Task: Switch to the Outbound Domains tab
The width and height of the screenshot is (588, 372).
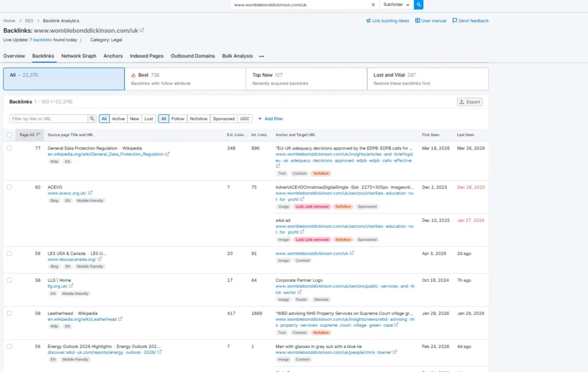Action: tap(193, 56)
